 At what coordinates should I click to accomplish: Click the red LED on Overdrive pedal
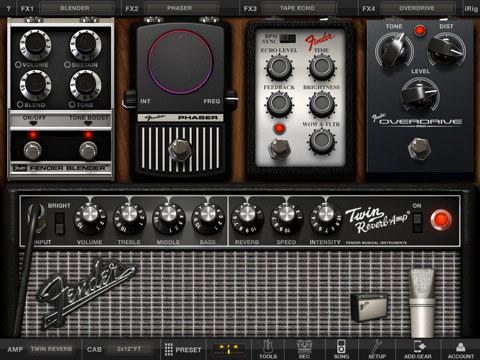(x=420, y=31)
